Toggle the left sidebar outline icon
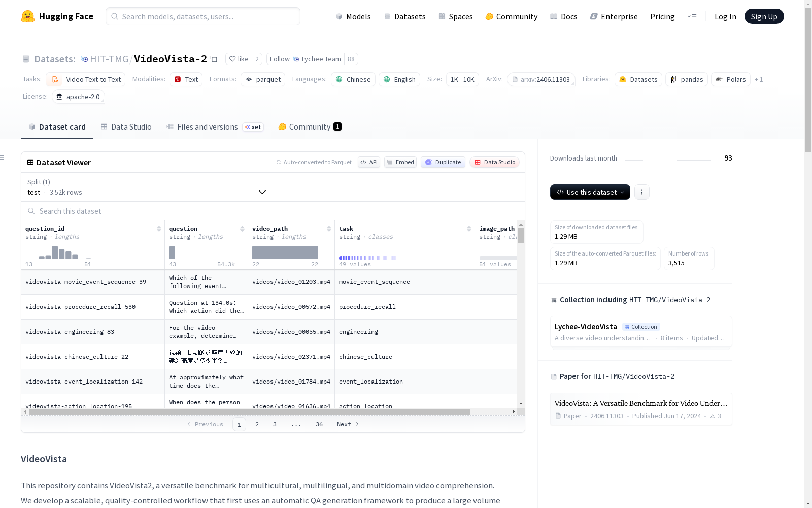This screenshot has width=812, height=508. [3, 157]
